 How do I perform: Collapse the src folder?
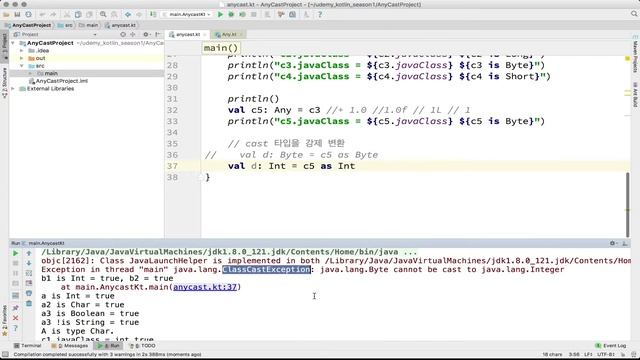[22, 66]
